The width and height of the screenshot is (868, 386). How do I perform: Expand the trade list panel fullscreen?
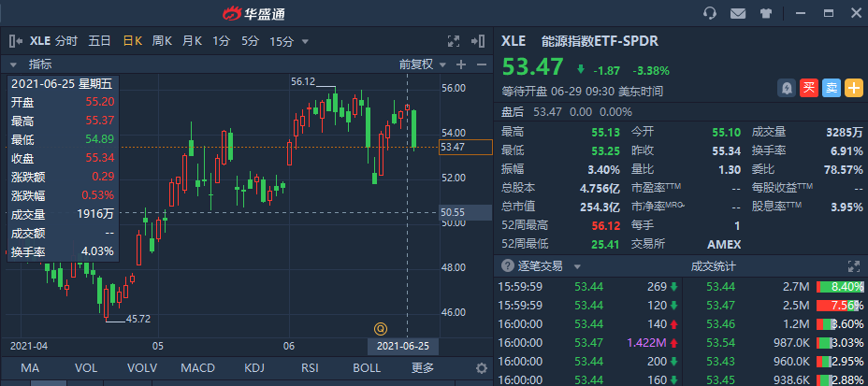(x=853, y=266)
